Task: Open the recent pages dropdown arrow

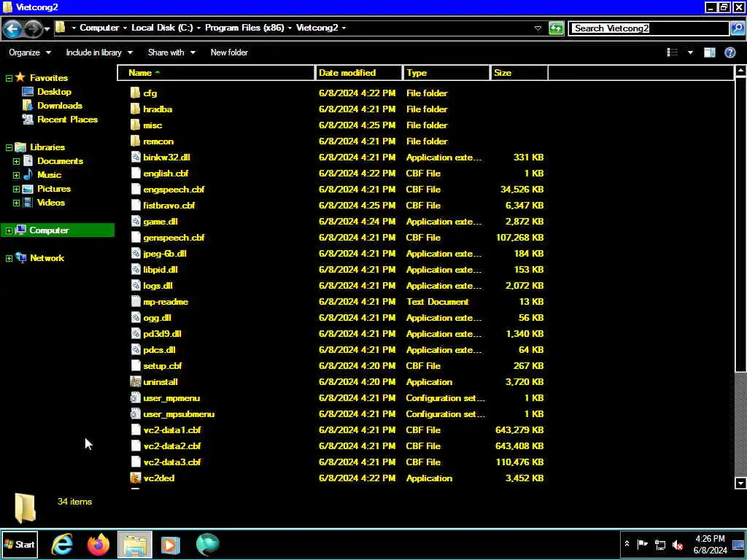Action: click(x=47, y=29)
